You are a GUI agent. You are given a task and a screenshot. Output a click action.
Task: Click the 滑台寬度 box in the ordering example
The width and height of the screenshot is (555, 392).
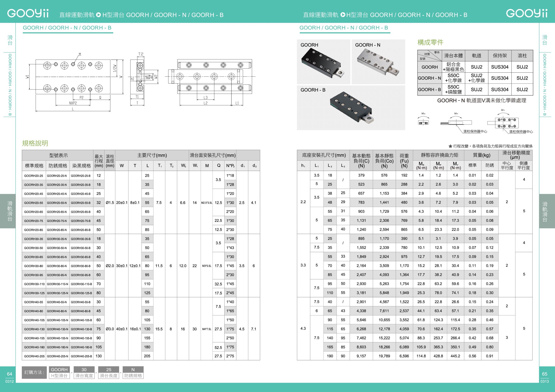(84, 376)
